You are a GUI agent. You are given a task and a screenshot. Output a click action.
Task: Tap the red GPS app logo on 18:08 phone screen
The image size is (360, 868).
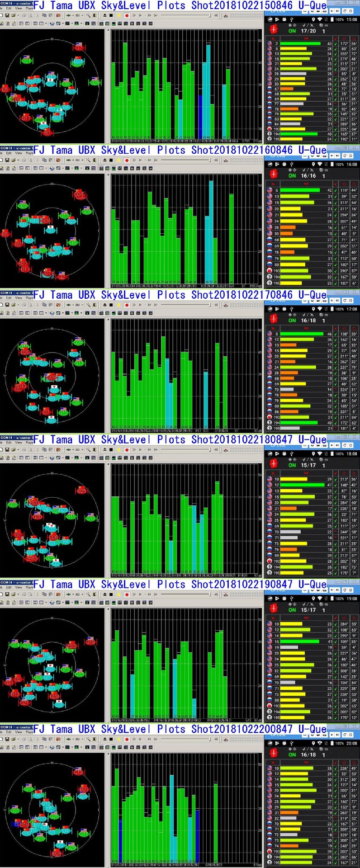point(273,463)
